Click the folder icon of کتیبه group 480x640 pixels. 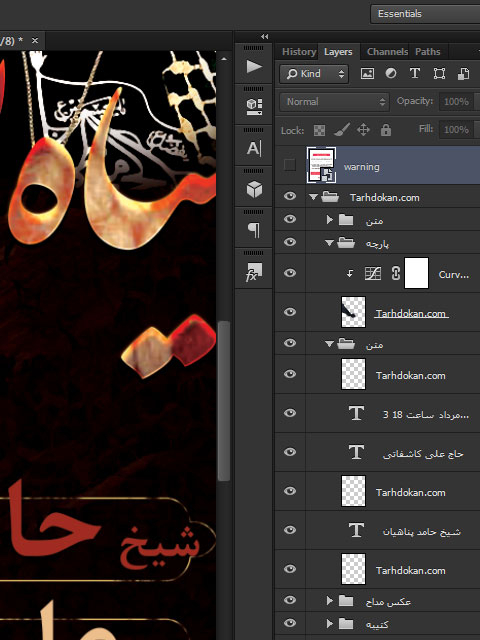click(346, 623)
